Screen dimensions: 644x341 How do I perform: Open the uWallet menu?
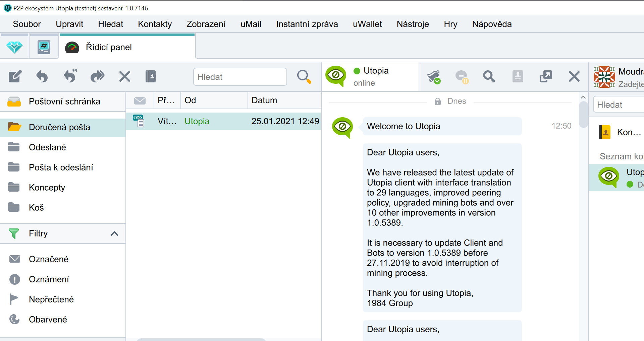coord(367,24)
